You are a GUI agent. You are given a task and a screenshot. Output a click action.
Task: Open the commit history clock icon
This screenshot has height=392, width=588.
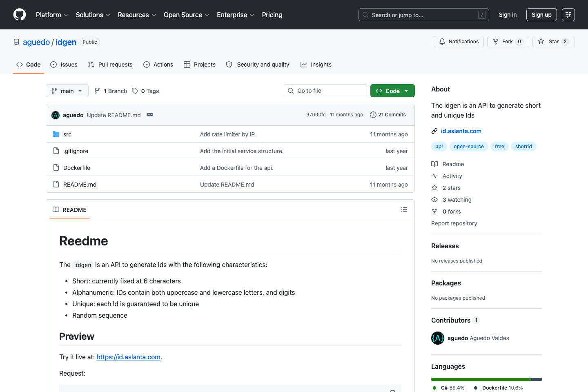tap(373, 114)
